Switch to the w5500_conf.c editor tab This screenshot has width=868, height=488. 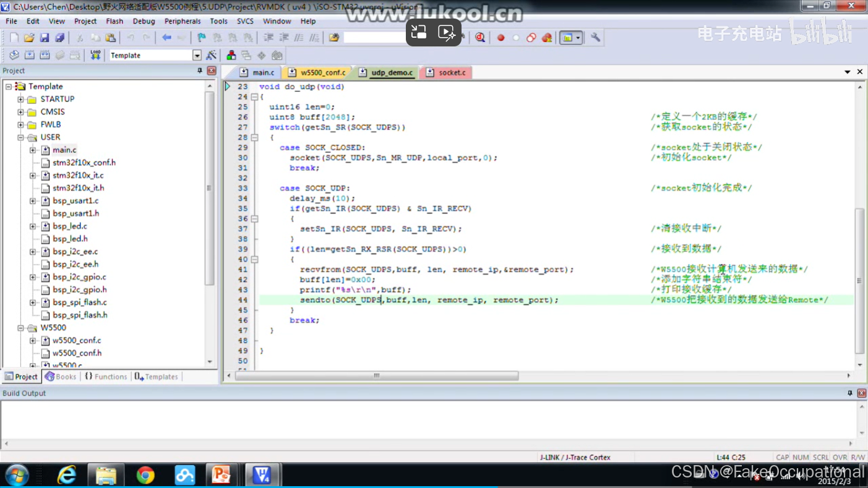(317, 72)
